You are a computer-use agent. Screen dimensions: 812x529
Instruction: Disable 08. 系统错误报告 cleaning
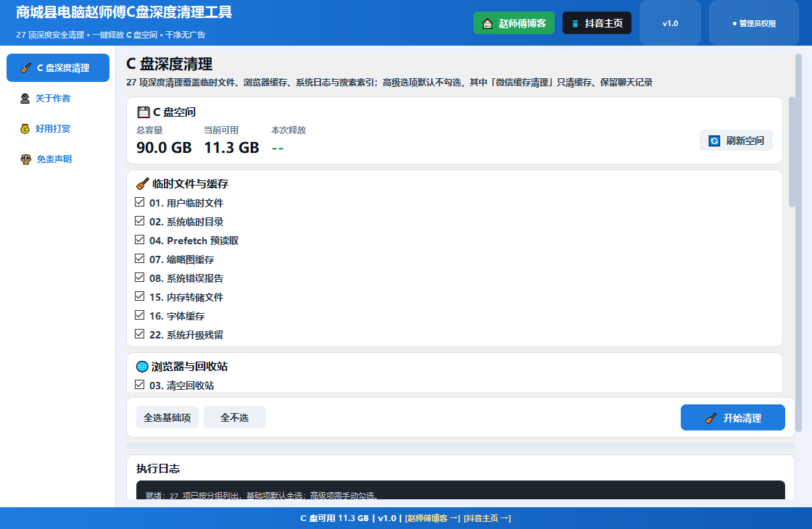pyautogui.click(x=139, y=278)
